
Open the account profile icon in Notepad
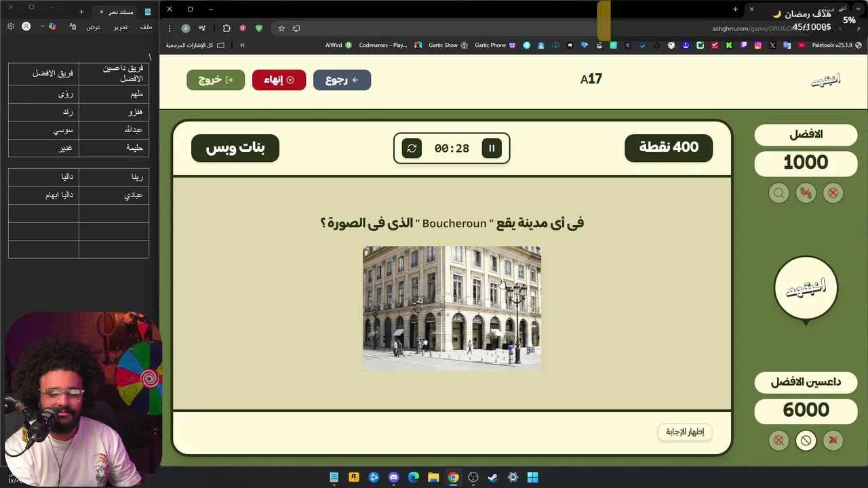pos(26,26)
